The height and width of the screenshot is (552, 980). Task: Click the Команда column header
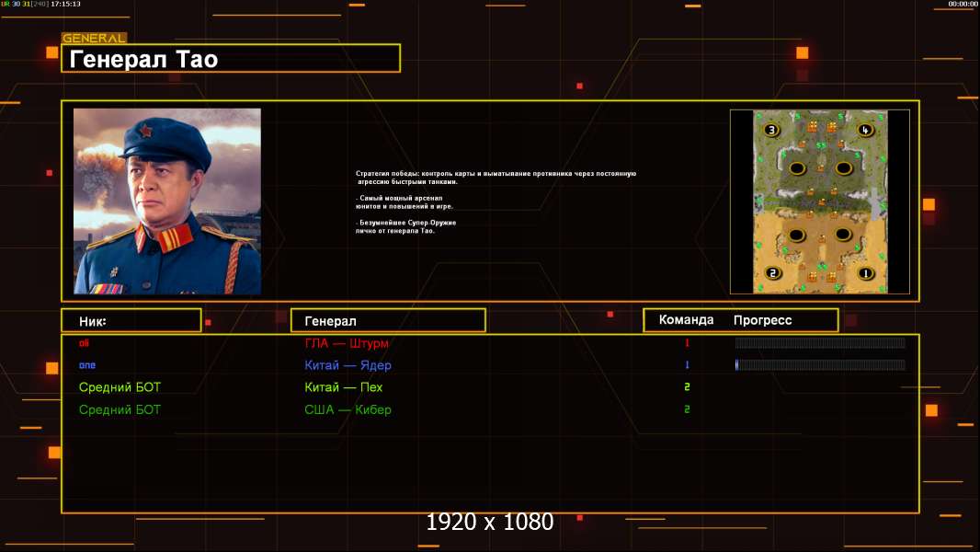pos(686,320)
